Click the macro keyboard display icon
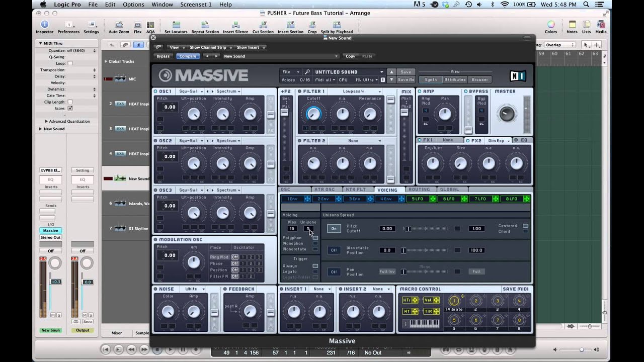The image size is (644, 362). pos(425,323)
